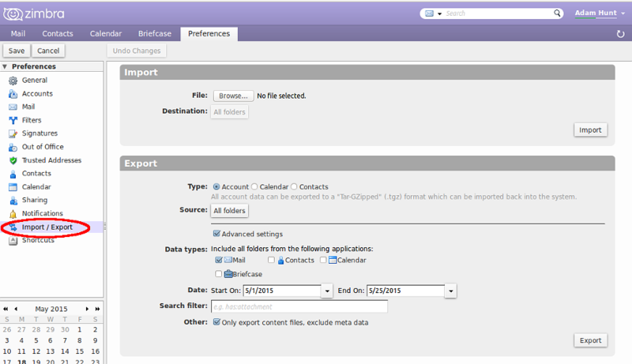Open Notifications bell icon
Viewport: 632px width, 364px height.
[x=13, y=214]
